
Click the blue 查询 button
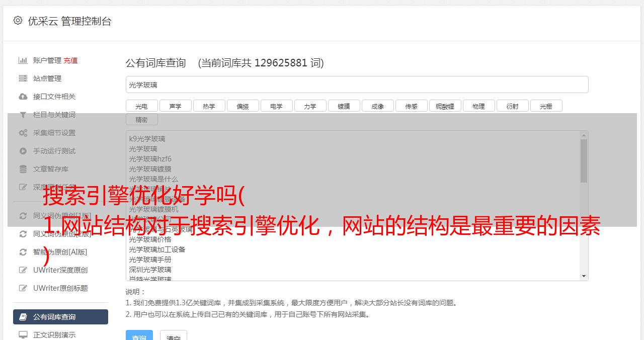139,336
